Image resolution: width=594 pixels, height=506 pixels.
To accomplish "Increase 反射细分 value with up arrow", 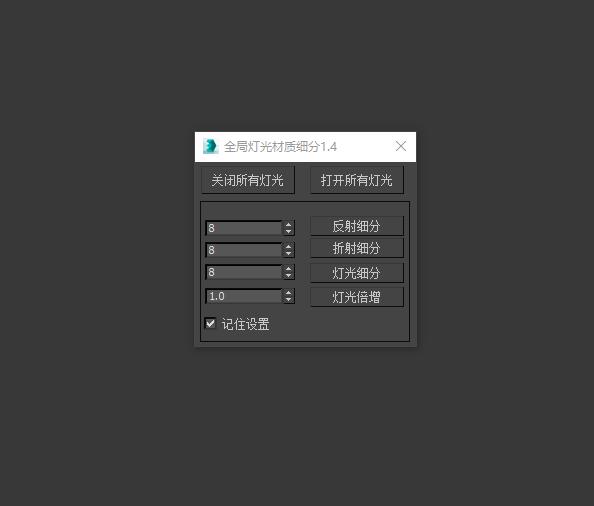I will tap(289, 225).
